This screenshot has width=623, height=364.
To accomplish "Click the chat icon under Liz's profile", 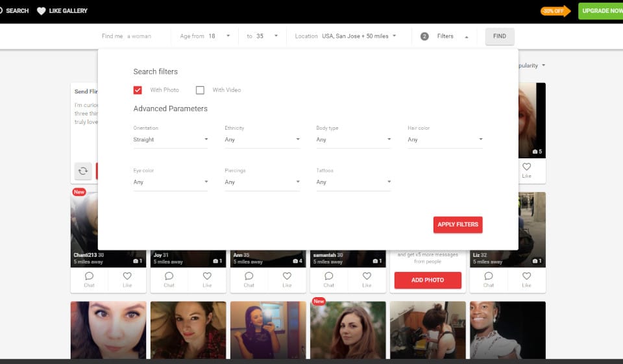I will 488,276.
